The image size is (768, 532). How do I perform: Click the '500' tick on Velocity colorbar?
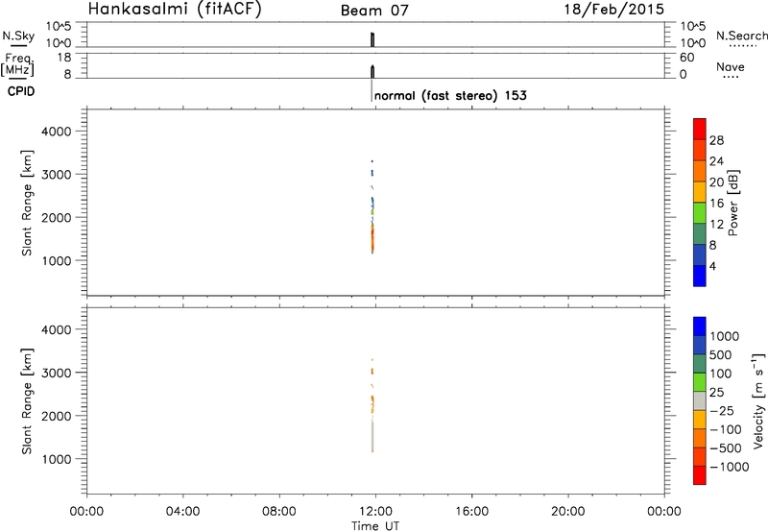pyautogui.click(x=721, y=355)
